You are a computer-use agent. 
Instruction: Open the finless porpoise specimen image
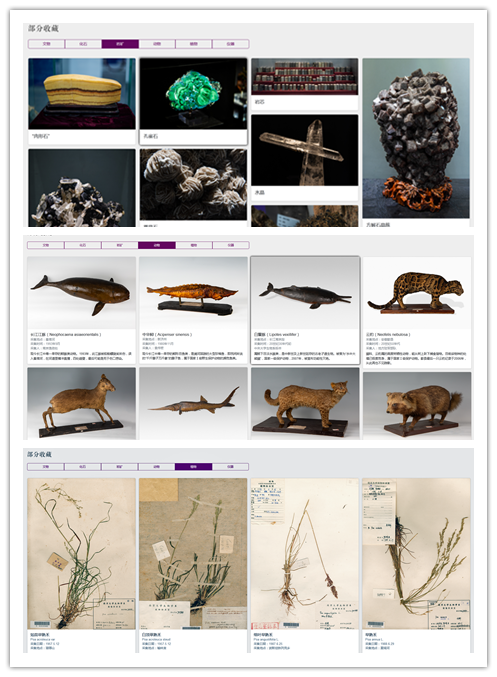(82, 293)
